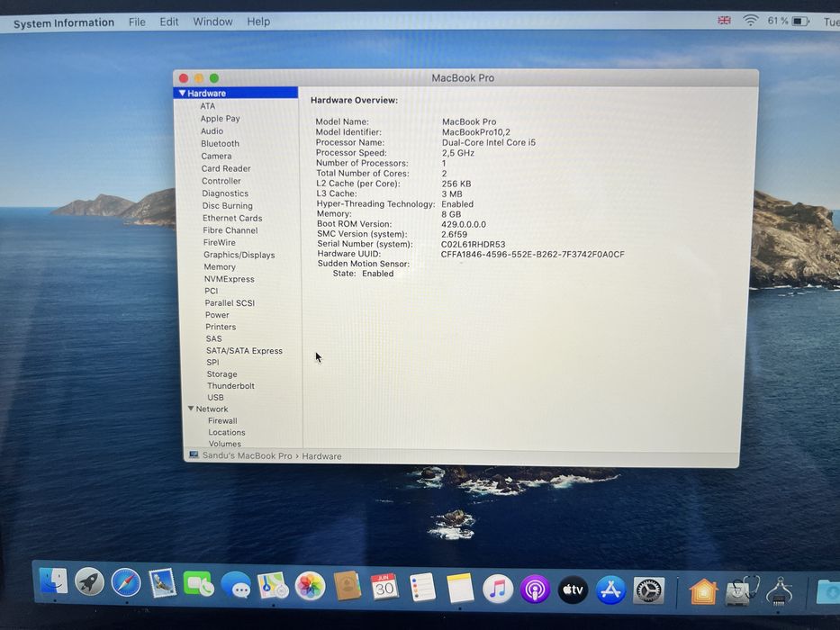Open the Downloads folder in Dock
The image size is (840, 630).
click(827, 592)
